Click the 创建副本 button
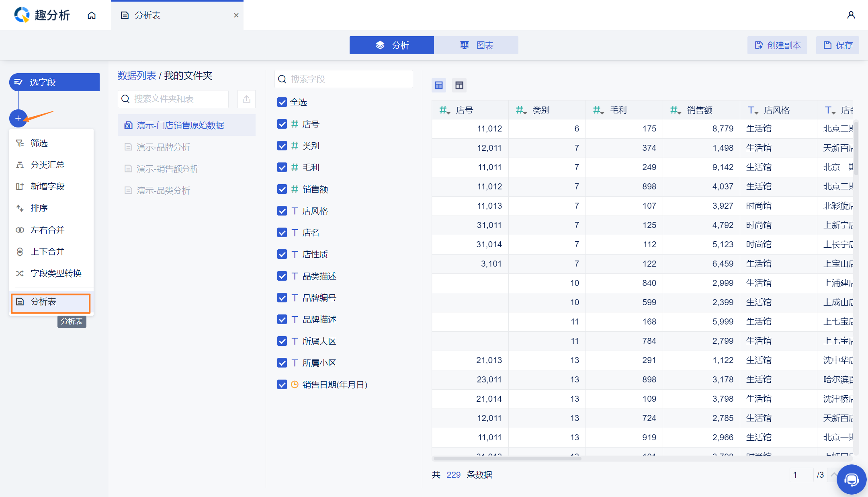Viewport: 868px width, 497px height. [777, 45]
